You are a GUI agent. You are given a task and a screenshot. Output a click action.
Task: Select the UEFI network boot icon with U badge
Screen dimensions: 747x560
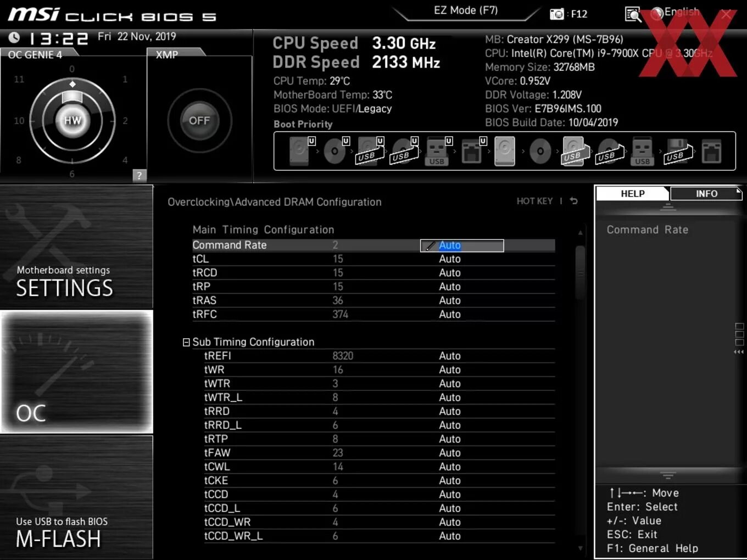click(472, 150)
